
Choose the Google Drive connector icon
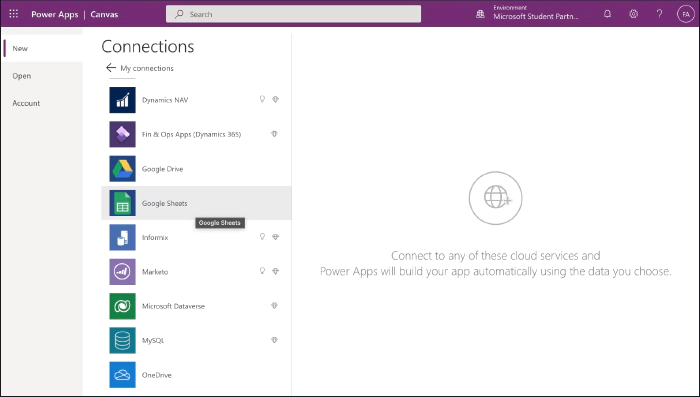pyautogui.click(x=122, y=169)
